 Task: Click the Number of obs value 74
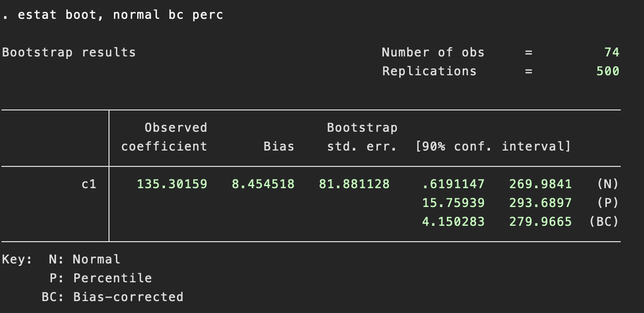(612, 52)
